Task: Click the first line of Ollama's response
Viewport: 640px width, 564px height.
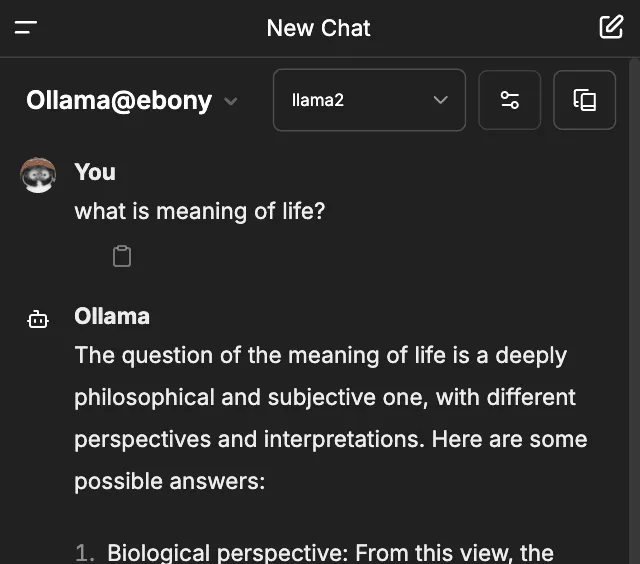Action: point(320,356)
